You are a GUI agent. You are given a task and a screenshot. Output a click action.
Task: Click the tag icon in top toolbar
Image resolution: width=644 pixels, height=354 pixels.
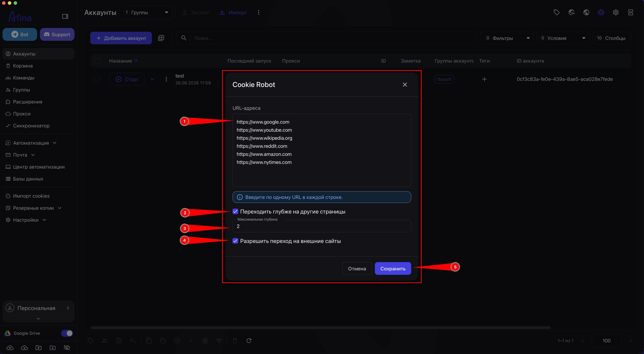pos(556,12)
